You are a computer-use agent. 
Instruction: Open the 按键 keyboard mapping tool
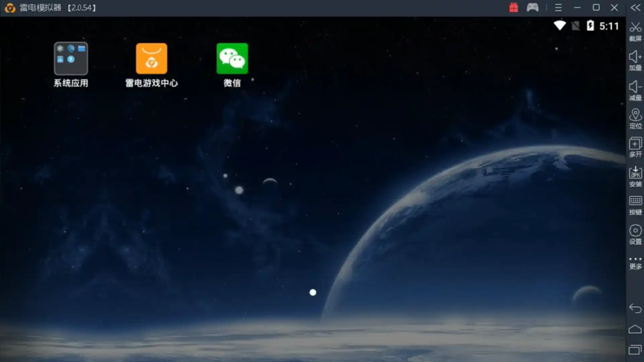click(x=635, y=205)
